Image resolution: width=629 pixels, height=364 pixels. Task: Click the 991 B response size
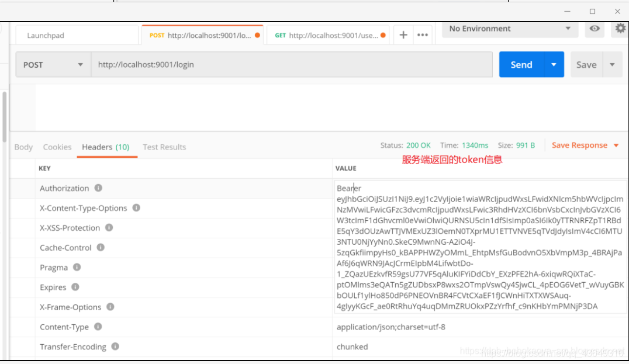(x=526, y=145)
